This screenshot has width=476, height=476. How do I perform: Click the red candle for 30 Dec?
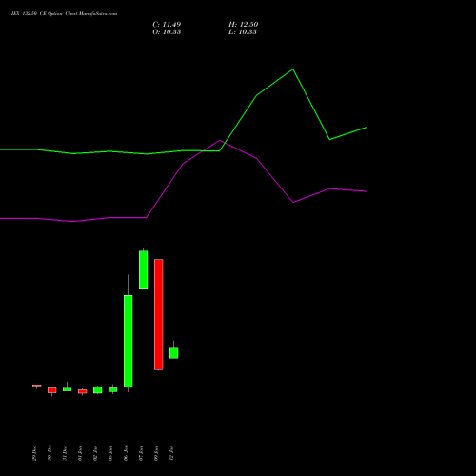52,390
